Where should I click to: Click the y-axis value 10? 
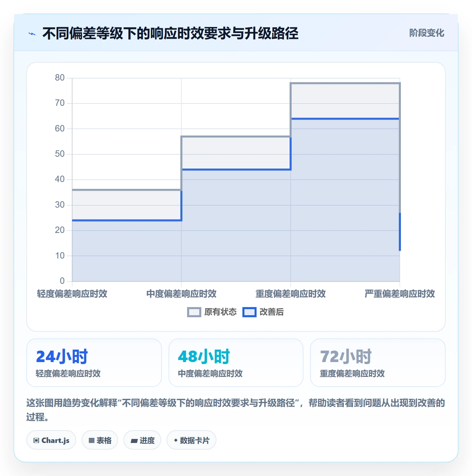pos(60,256)
